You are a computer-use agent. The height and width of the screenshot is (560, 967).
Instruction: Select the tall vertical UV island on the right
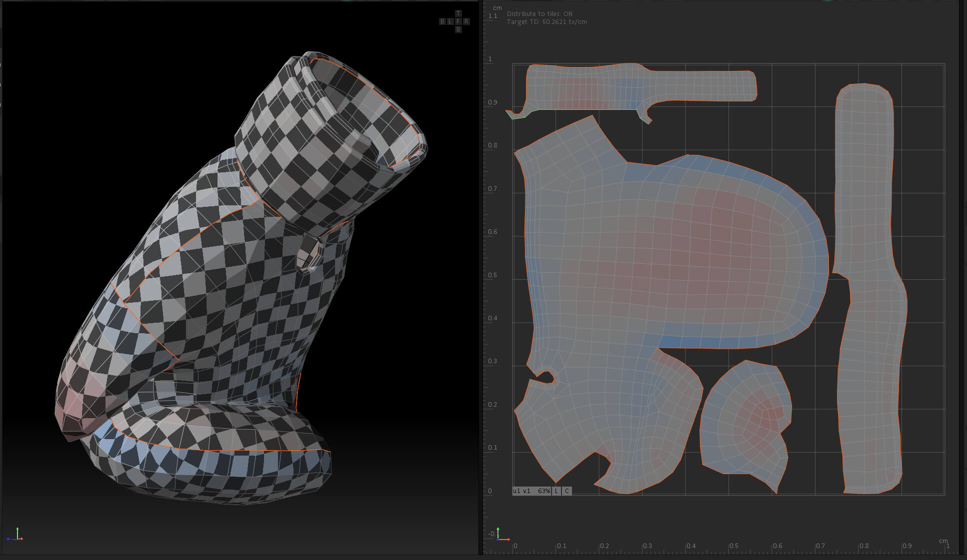point(869,288)
